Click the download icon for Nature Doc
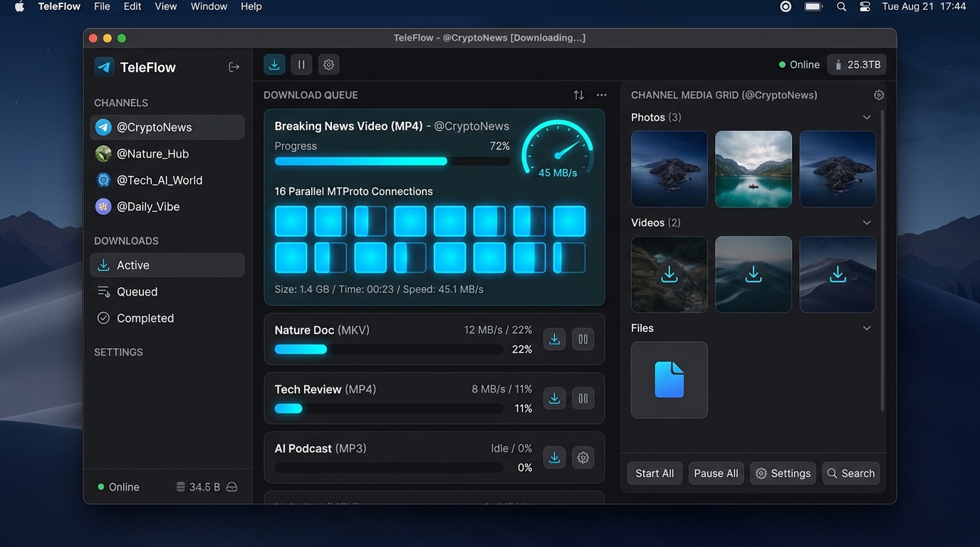 pyautogui.click(x=554, y=339)
